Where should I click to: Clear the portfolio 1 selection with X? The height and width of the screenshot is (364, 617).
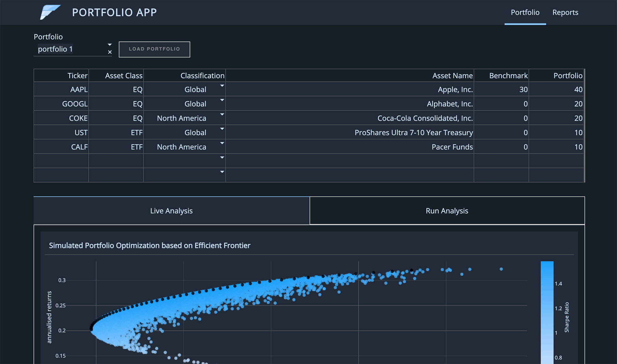[x=110, y=52]
